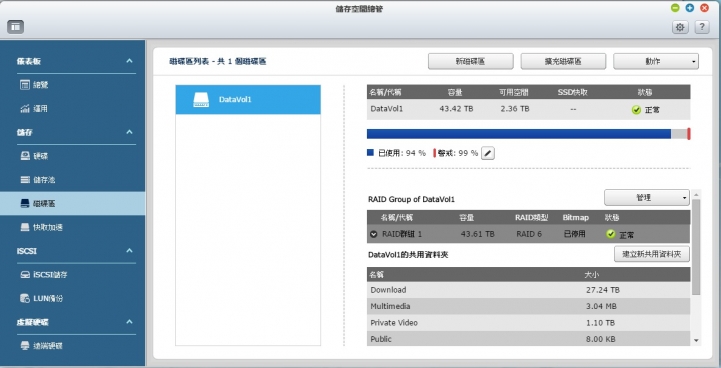Click the RAID 6 type cell
The image size is (721, 368).
(529, 234)
